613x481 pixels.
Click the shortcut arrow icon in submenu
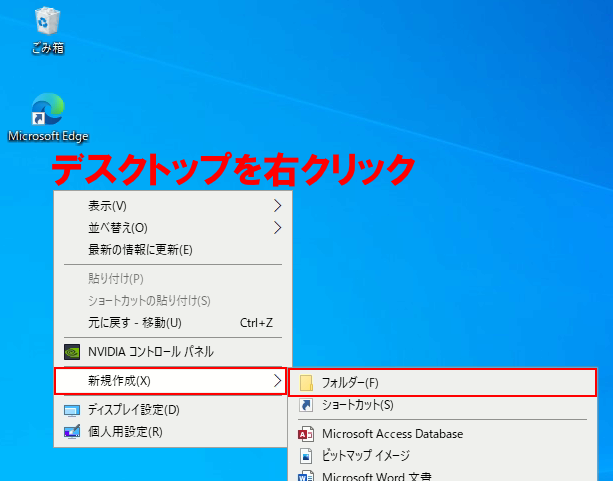click(x=306, y=405)
